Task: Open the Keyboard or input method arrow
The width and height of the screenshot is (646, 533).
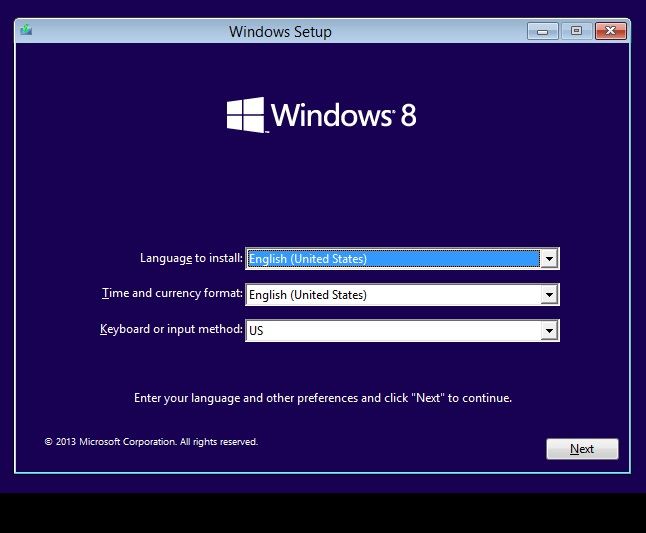Action: coord(549,330)
